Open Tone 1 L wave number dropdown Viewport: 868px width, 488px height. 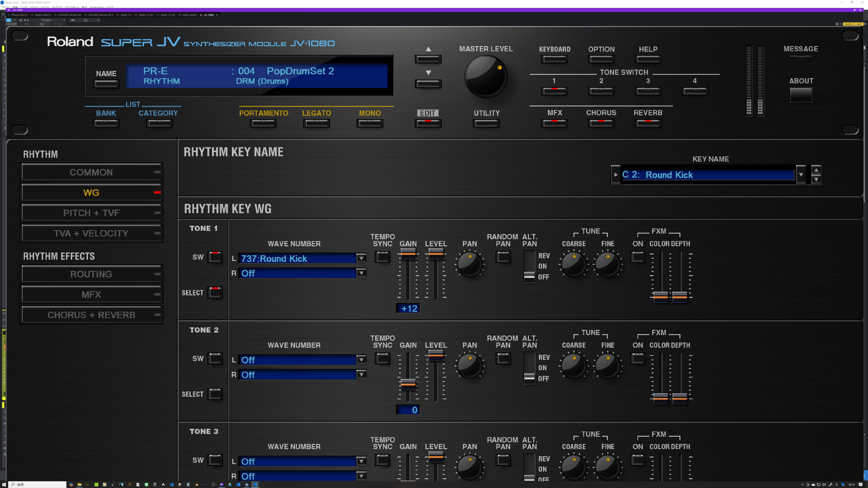(x=361, y=258)
